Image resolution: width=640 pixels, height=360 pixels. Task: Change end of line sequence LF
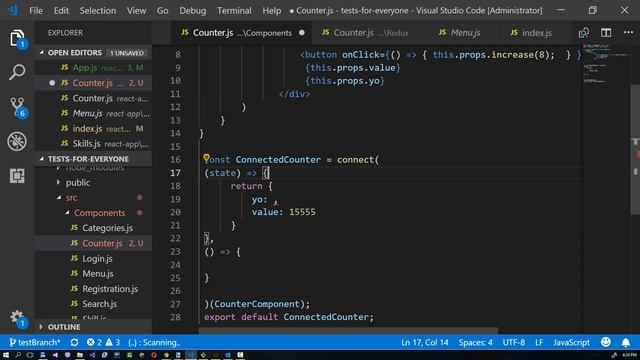pyautogui.click(x=539, y=342)
